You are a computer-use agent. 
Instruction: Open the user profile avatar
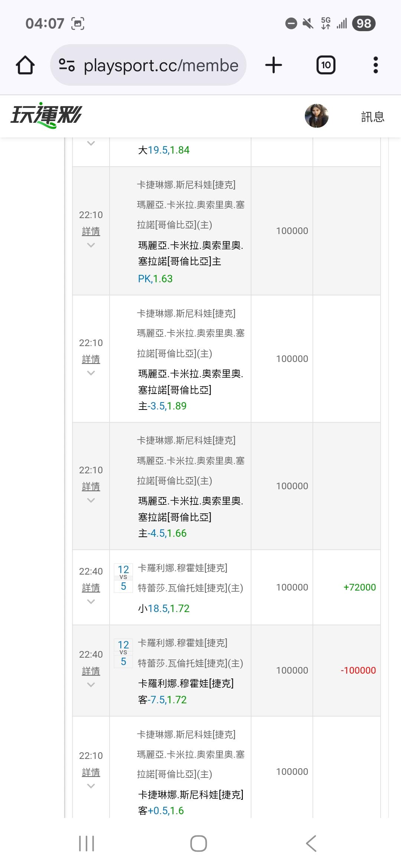(316, 116)
